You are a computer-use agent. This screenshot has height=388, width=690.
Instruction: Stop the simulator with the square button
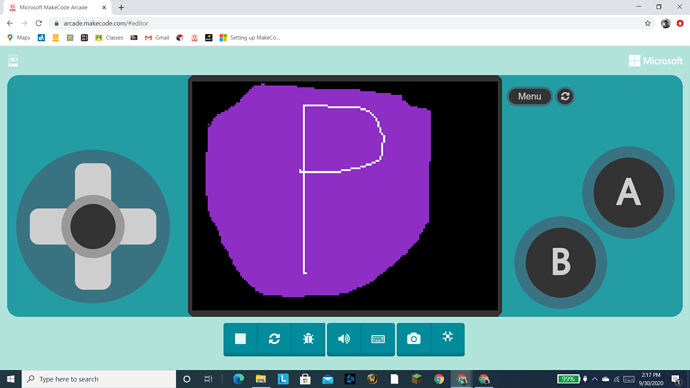pyautogui.click(x=240, y=339)
